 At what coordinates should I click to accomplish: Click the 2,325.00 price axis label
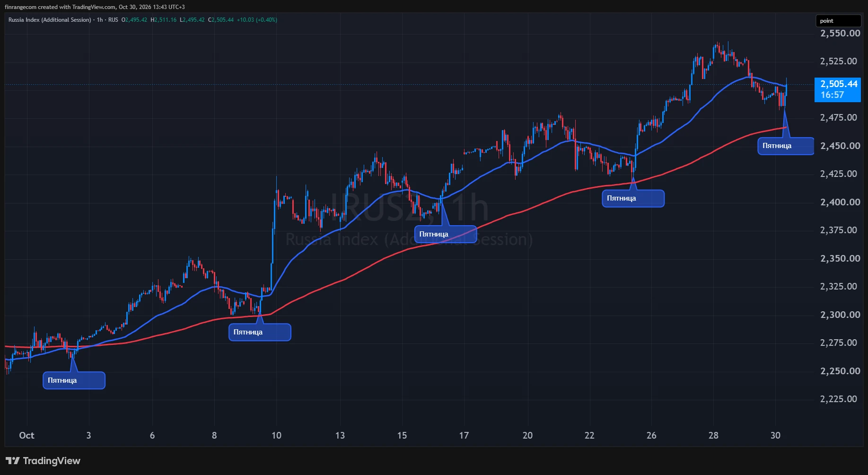pyautogui.click(x=839, y=286)
